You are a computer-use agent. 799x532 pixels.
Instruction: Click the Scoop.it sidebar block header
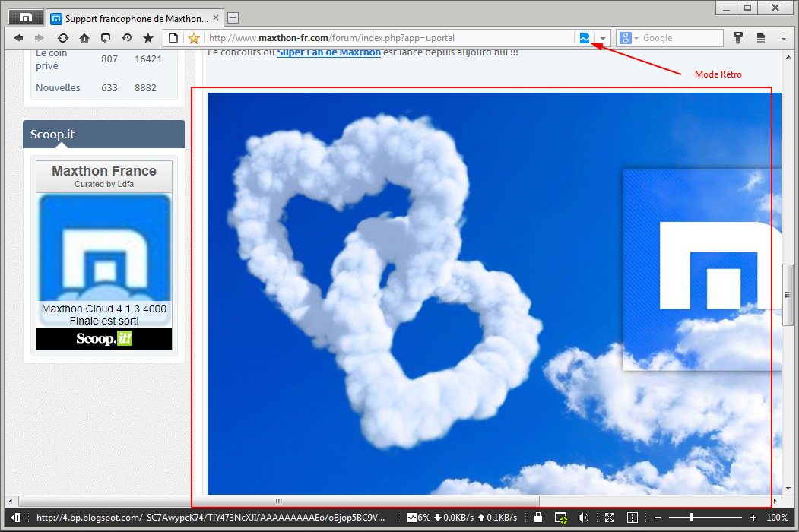click(x=104, y=134)
